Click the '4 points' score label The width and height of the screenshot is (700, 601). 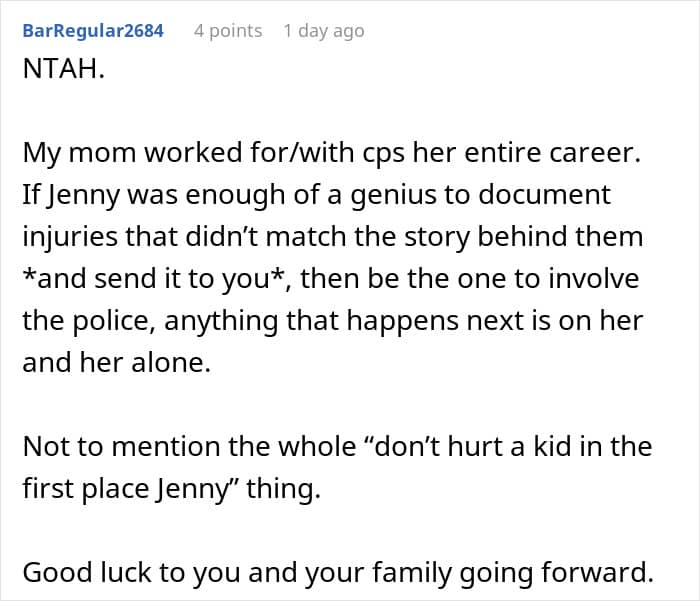point(228,31)
